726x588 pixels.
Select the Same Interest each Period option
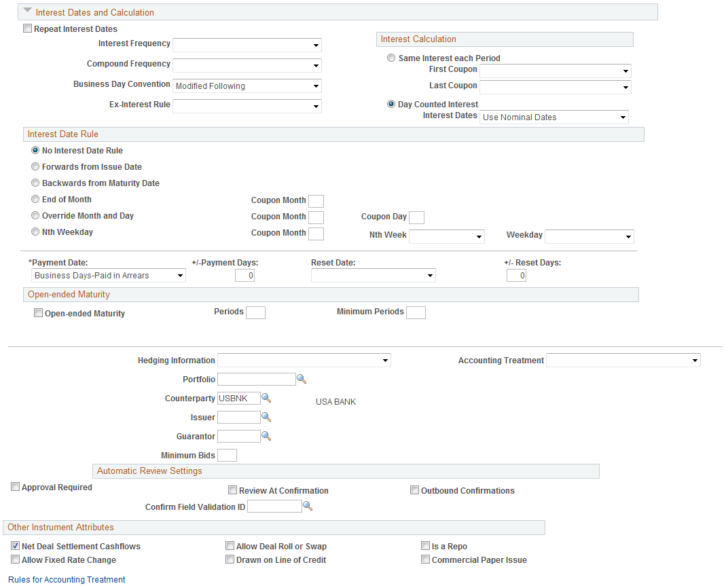(x=391, y=58)
